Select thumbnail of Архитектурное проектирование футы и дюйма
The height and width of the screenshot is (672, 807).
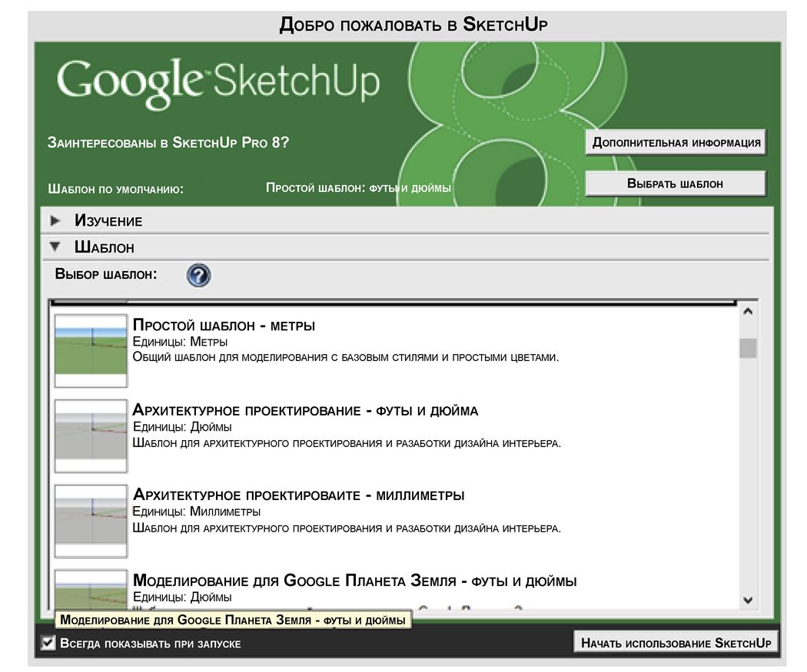(91, 436)
